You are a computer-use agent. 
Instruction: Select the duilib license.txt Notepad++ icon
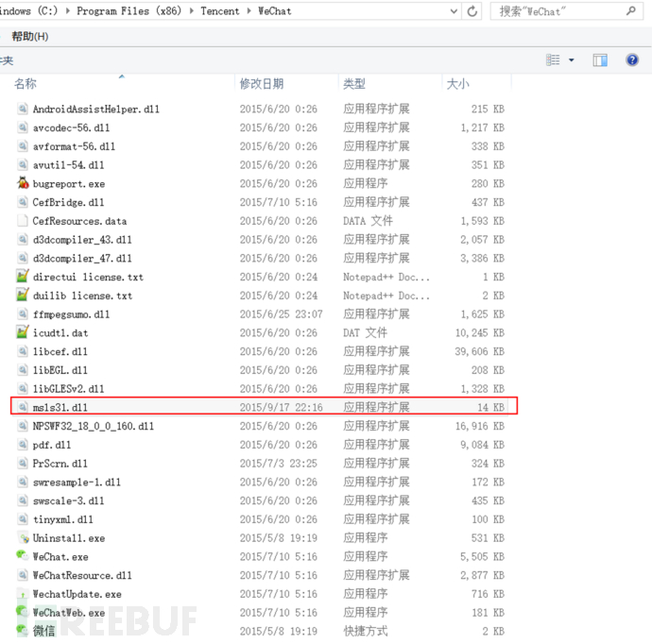point(23,295)
